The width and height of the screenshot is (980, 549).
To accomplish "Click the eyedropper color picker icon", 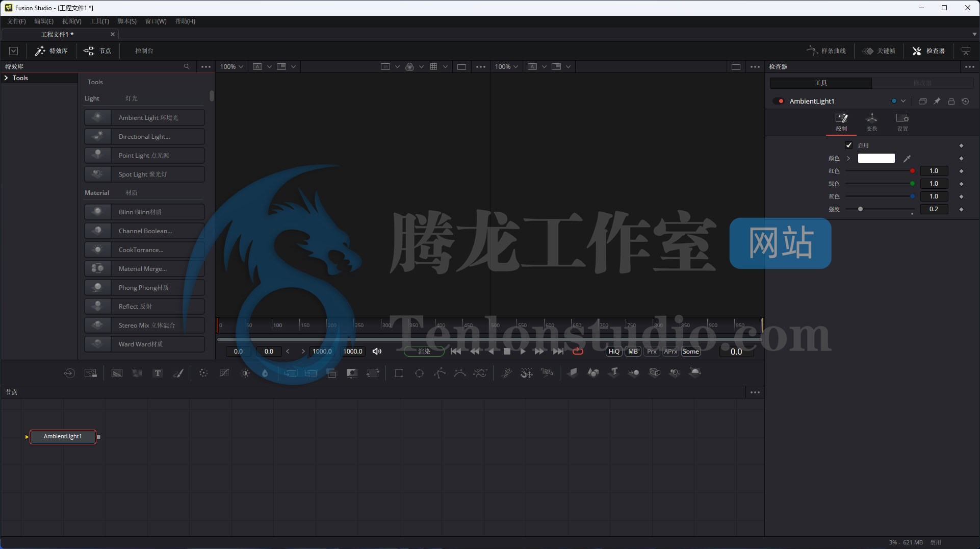I will [907, 158].
